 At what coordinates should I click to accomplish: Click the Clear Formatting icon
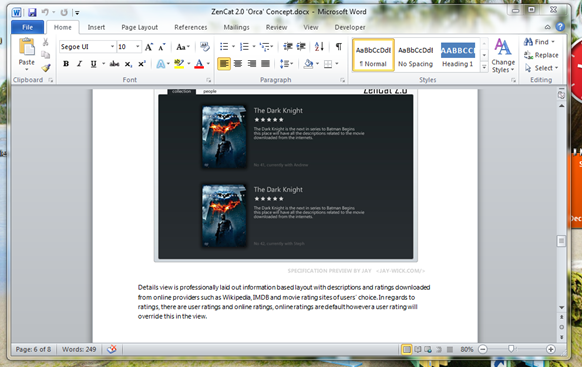205,47
